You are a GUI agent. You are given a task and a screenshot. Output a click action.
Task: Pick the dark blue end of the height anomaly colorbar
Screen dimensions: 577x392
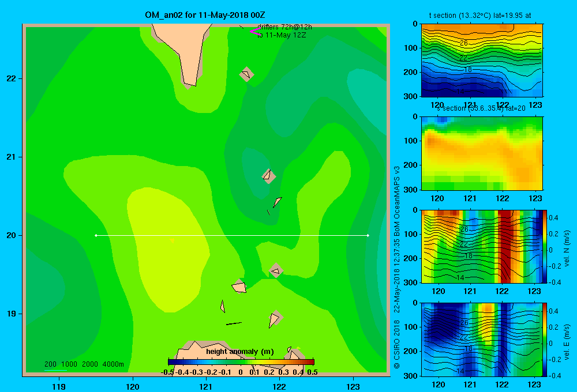(x=172, y=362)
